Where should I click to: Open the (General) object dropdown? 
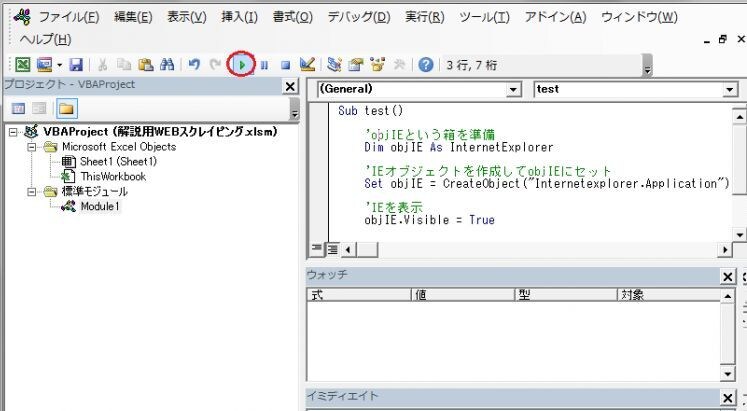(513, 90)
